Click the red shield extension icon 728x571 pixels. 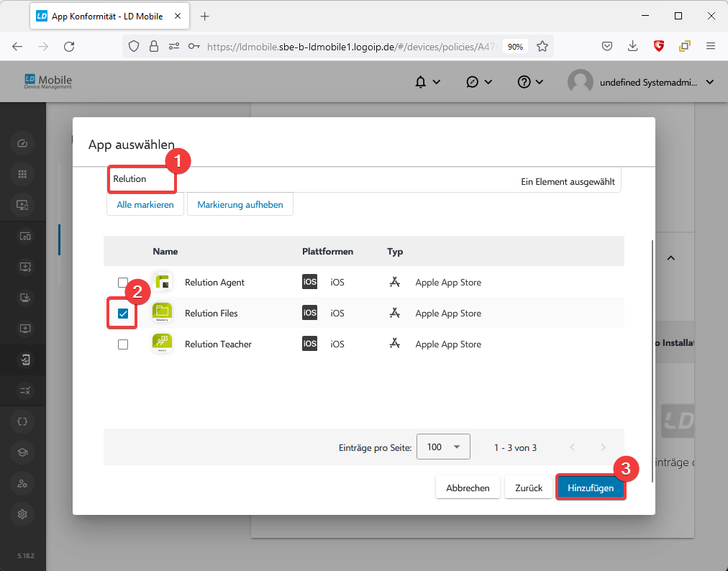point(658,46)
